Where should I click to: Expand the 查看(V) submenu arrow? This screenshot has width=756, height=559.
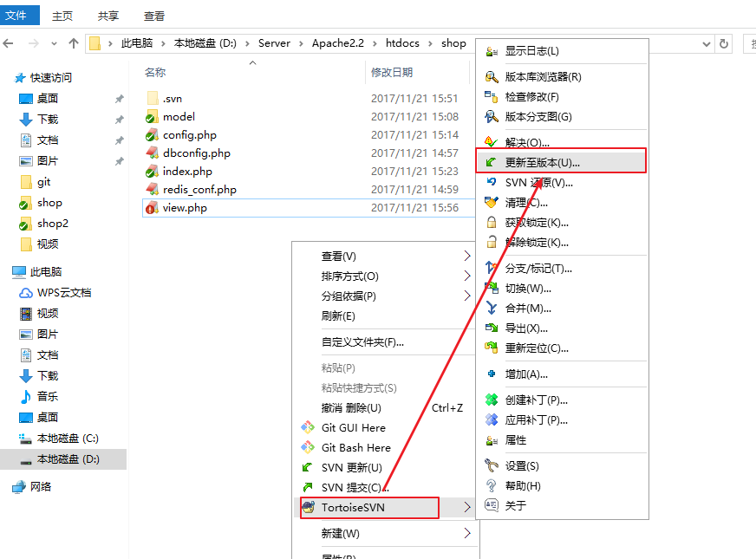pyautogui.click(x=467, y=257)
